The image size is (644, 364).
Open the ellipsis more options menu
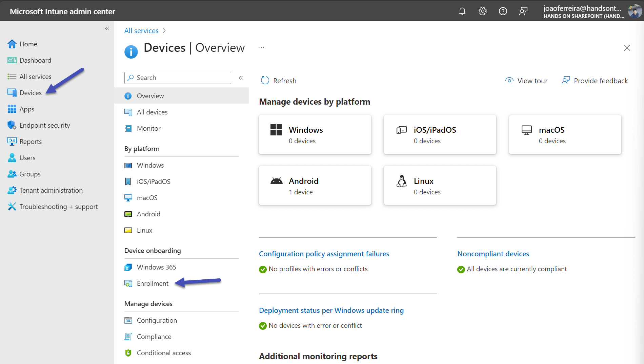pos(261,48)
